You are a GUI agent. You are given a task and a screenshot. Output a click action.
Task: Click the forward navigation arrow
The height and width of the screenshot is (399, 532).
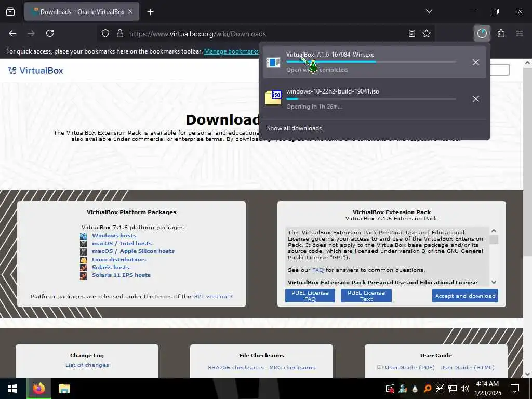pyautogui.click(x=31, y=33)
